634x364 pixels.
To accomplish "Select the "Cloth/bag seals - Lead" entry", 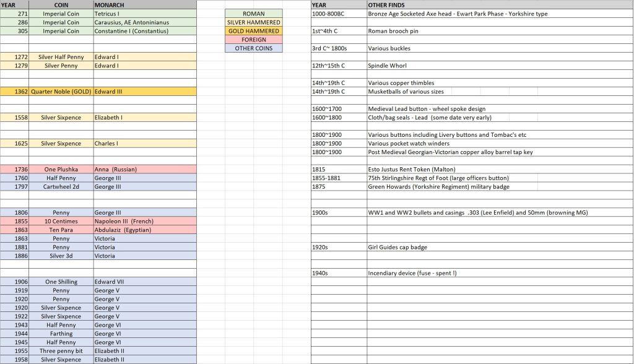I will 500,117.
